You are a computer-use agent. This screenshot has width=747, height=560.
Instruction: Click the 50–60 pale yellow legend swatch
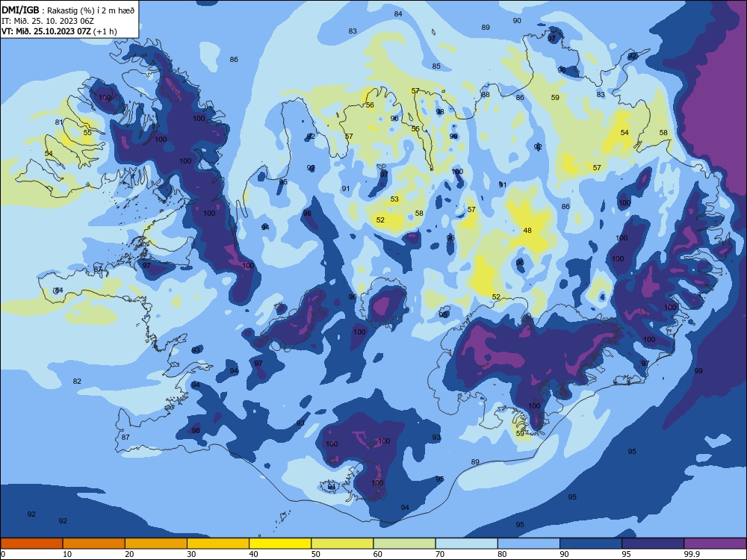pos(342,544)
